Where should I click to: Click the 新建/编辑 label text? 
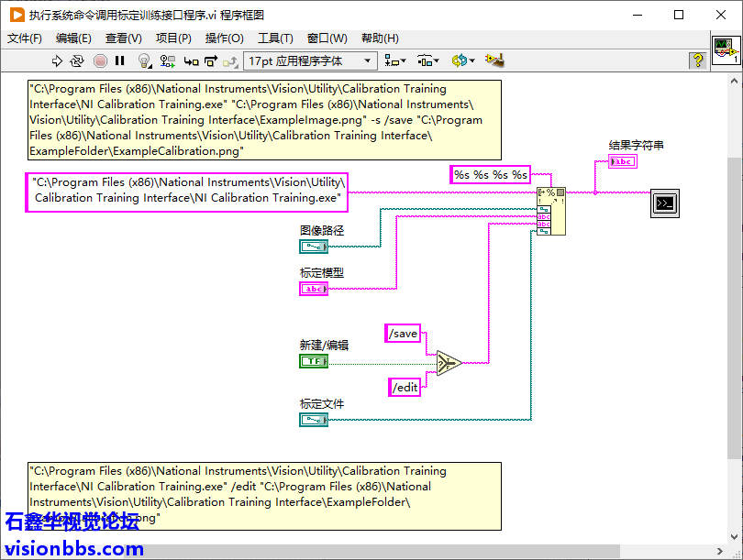(324, 346)
